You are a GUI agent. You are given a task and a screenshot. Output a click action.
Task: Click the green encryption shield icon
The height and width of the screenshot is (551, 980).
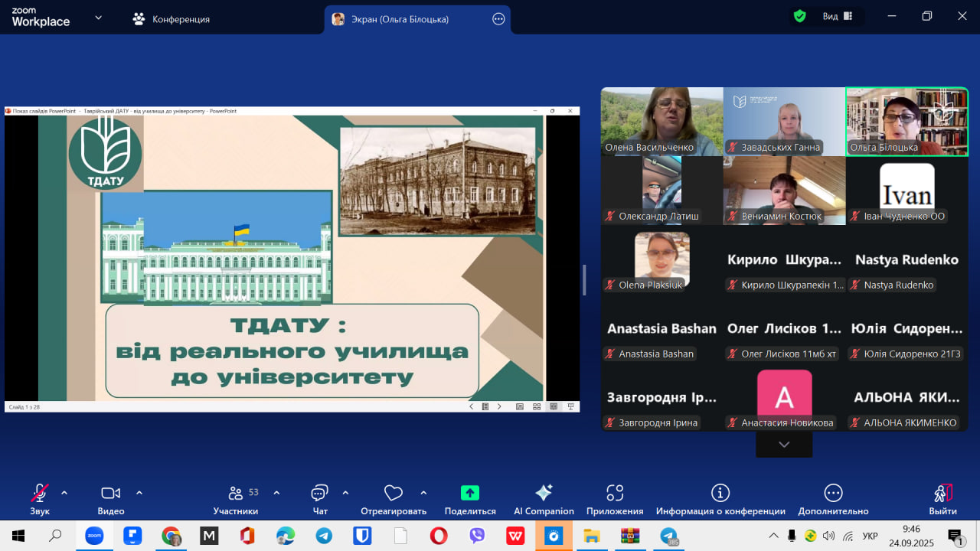click(800, 16)
